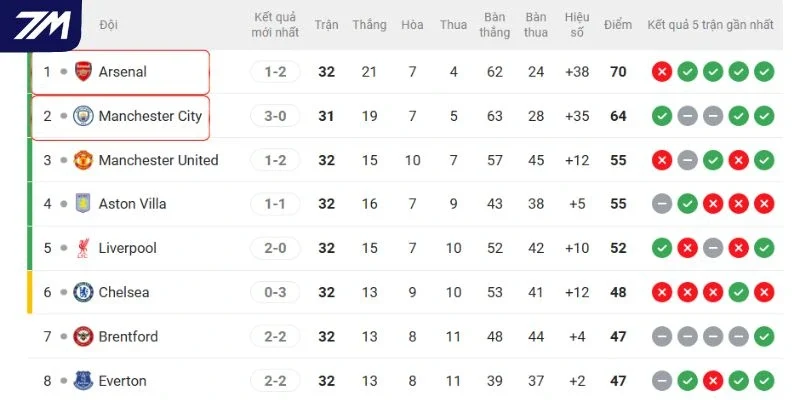Sort table by Điểm column header
Viewport: 800px width, 400px height.
(617, 24)
